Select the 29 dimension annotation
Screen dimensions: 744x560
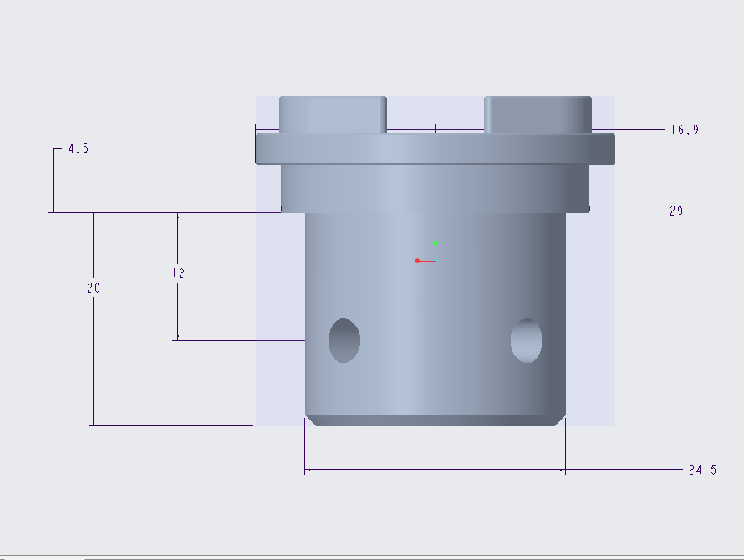point(677,211)
